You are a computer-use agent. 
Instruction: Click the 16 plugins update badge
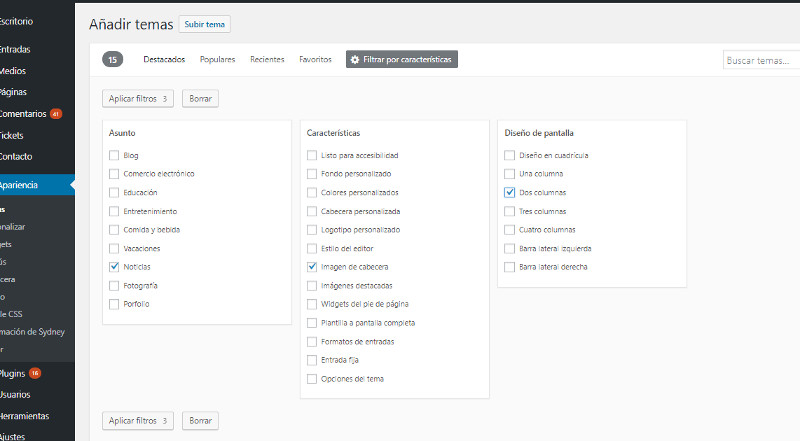click(35, 373)
